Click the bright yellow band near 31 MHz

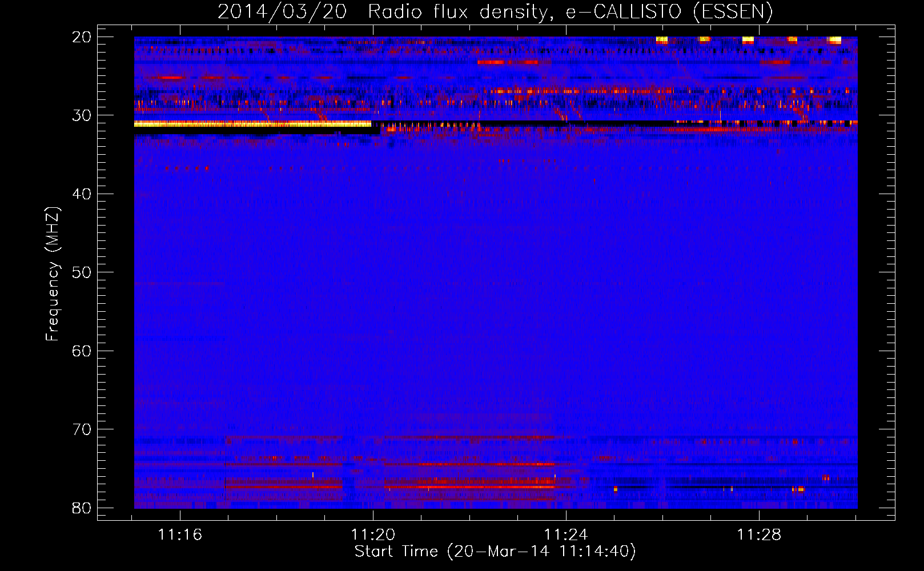252,123
